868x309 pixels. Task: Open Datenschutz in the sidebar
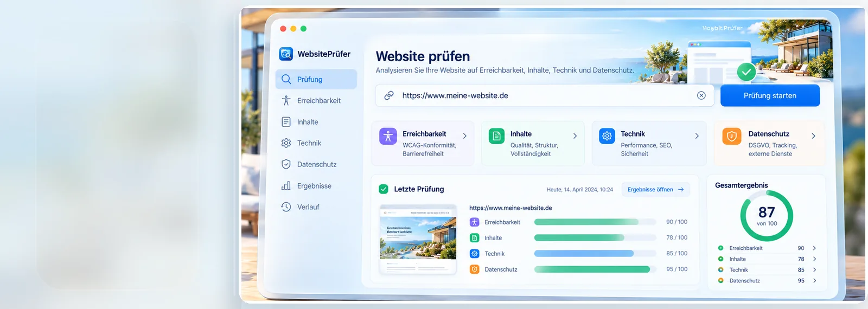click(316, 164)
